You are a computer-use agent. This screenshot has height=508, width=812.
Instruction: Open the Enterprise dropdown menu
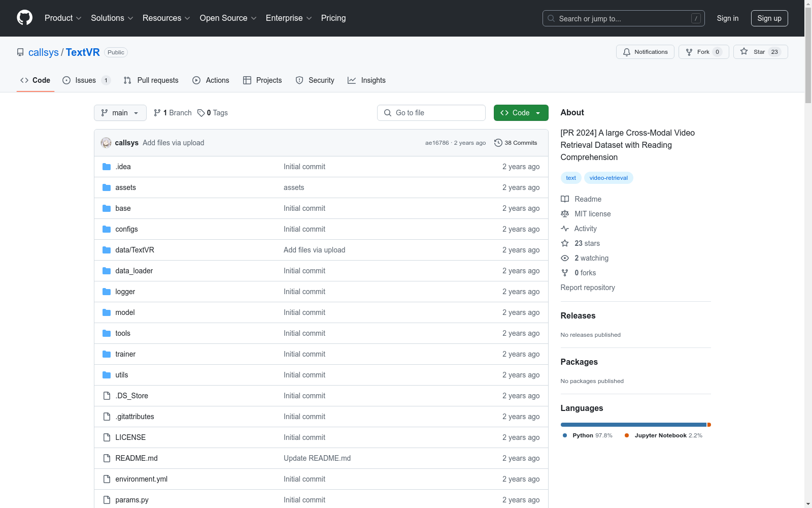(x=289, y=18)
